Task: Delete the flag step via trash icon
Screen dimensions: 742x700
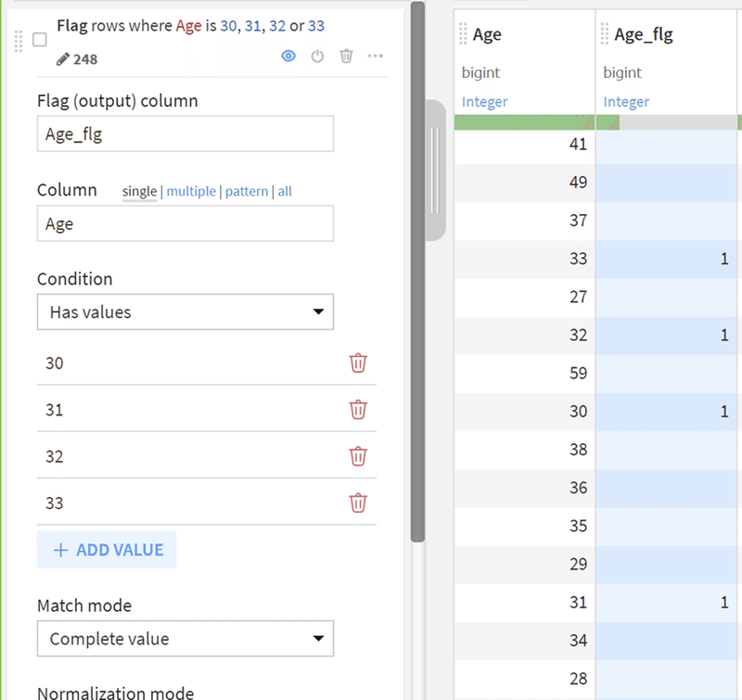Action: click(x=346, y=57)
